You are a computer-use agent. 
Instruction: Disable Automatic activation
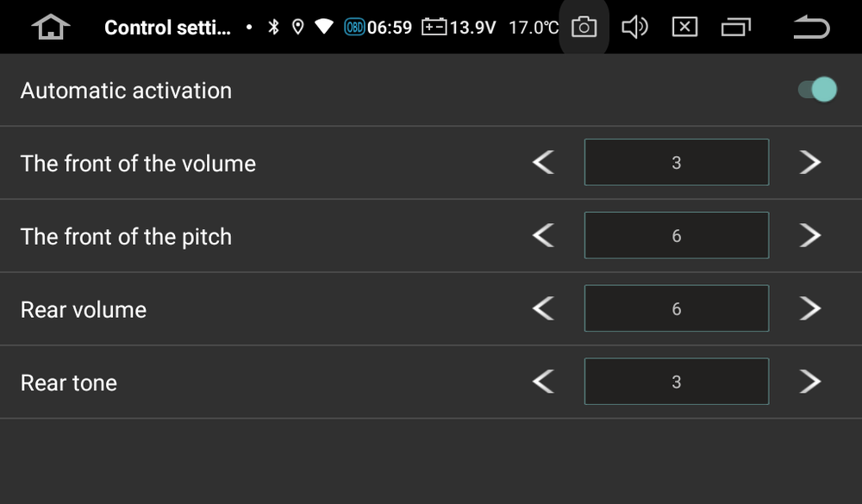pos(815,89)
